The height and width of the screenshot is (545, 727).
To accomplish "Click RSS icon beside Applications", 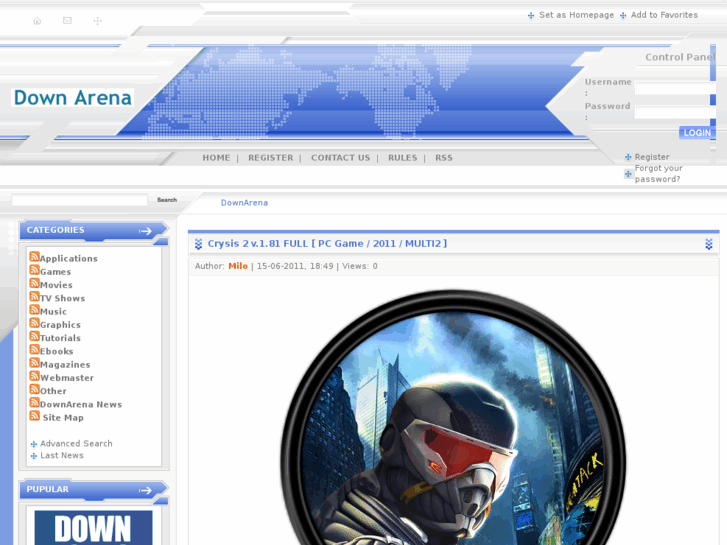I will 35,256.
